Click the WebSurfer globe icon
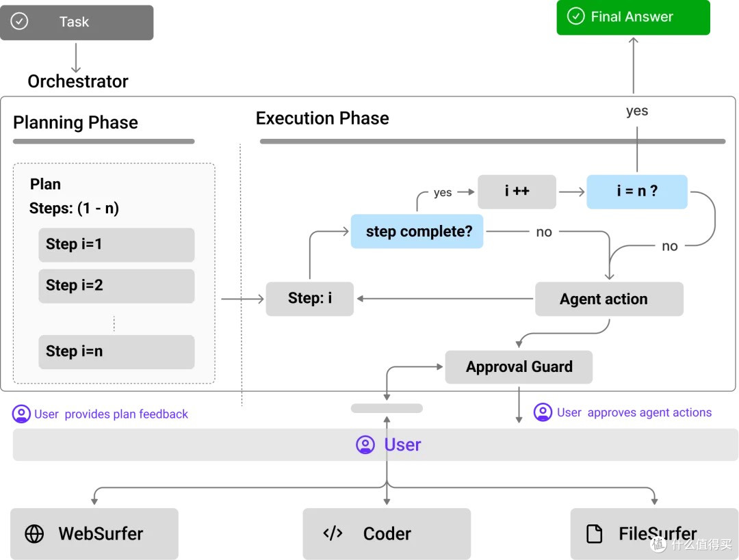739x560 pixels. (34, 534)
